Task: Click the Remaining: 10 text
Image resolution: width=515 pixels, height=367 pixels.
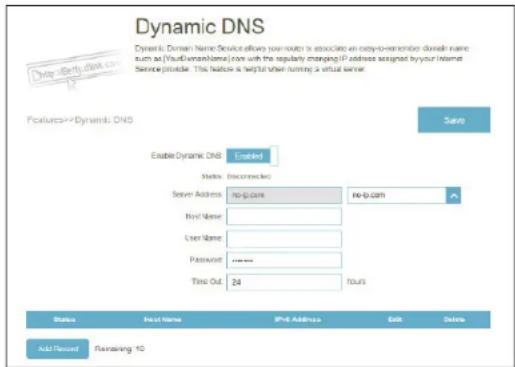Action: (120, 349)
